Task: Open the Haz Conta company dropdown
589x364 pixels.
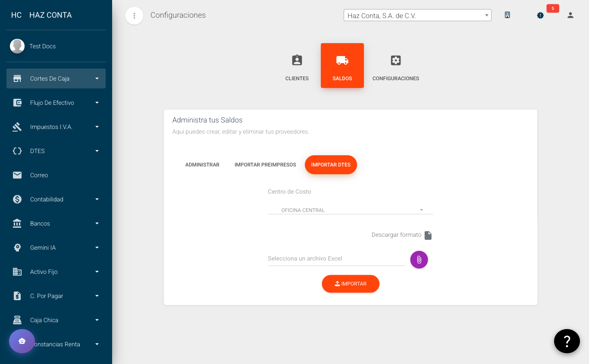Action: [x=417, y=16]
